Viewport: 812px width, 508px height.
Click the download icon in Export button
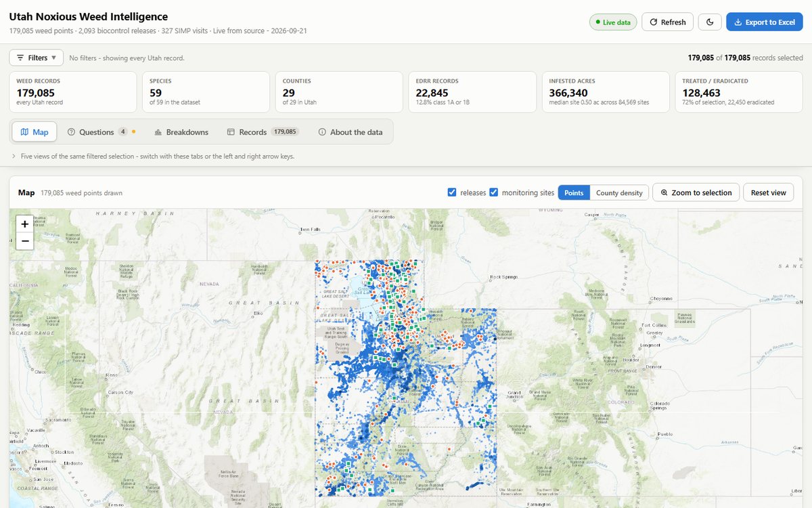[738, 22]
